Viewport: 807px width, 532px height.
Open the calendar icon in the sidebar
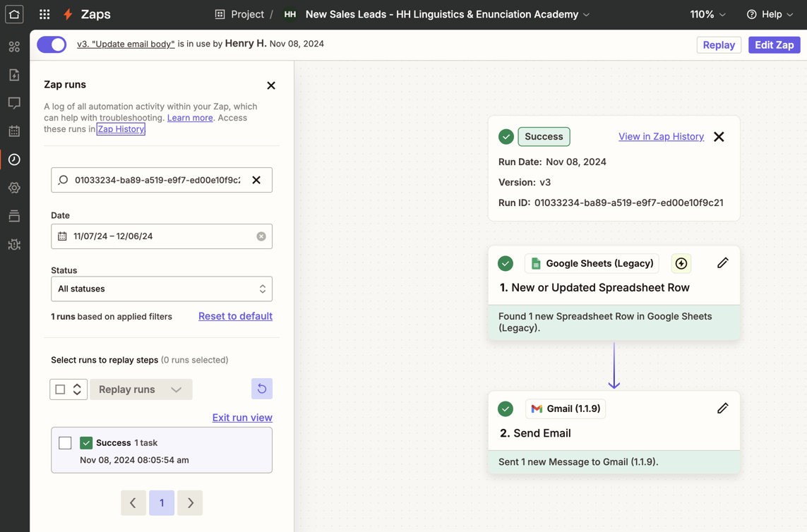pyautogui.click(x=14, y=131)
